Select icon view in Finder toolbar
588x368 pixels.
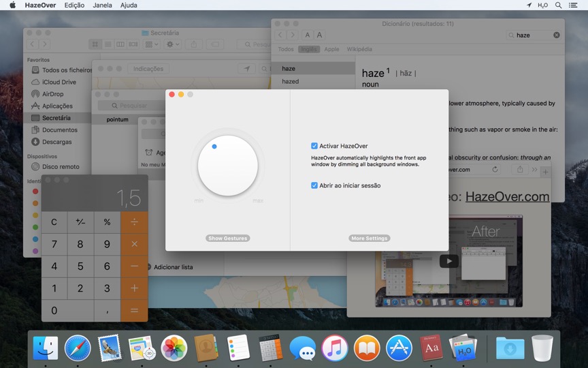click(x=95, y=44)
